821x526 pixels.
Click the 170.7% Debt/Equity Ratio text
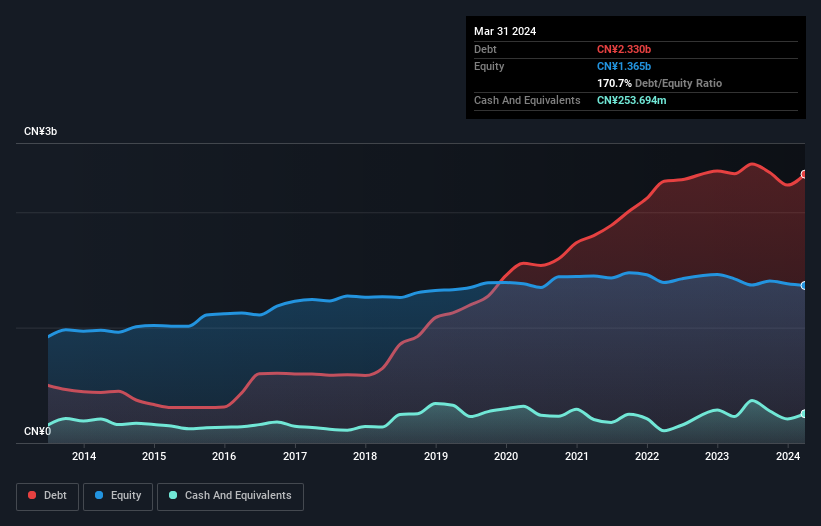click(x=659, y=83)
